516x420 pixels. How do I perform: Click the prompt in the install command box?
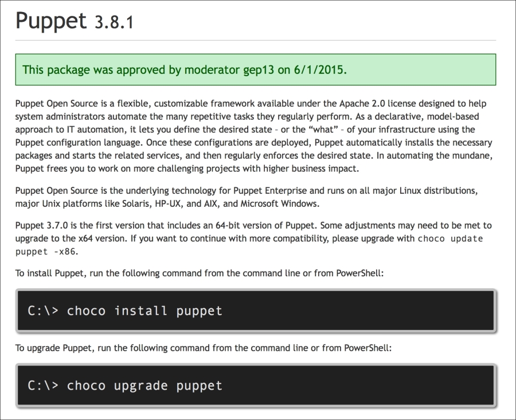[42, 311]
